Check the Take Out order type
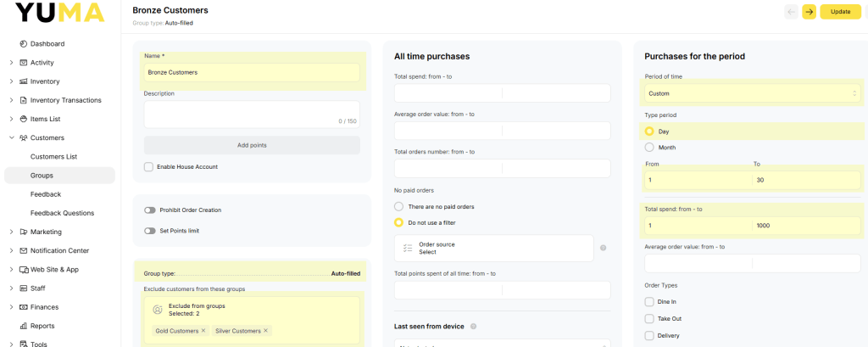868x347 pixels. pos(649,319)
